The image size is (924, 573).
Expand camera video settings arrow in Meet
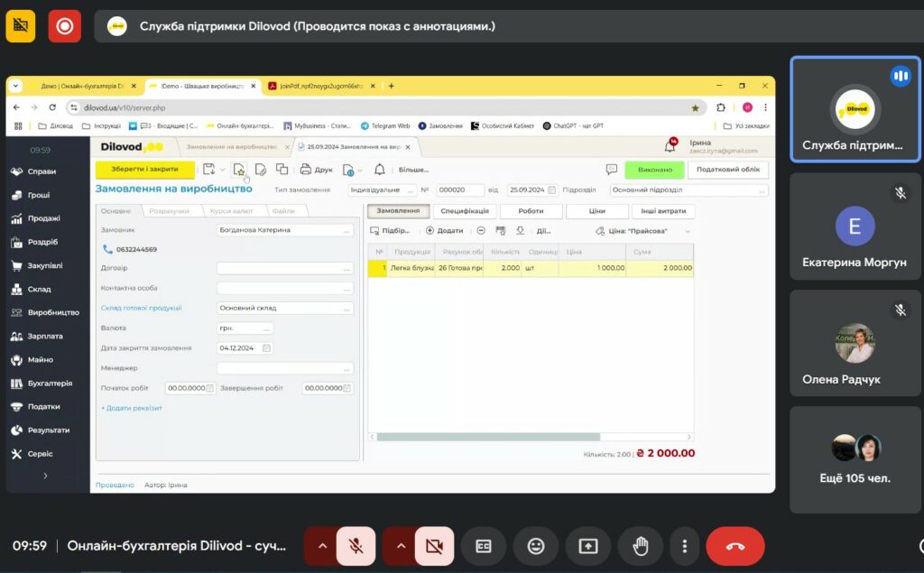401,547
